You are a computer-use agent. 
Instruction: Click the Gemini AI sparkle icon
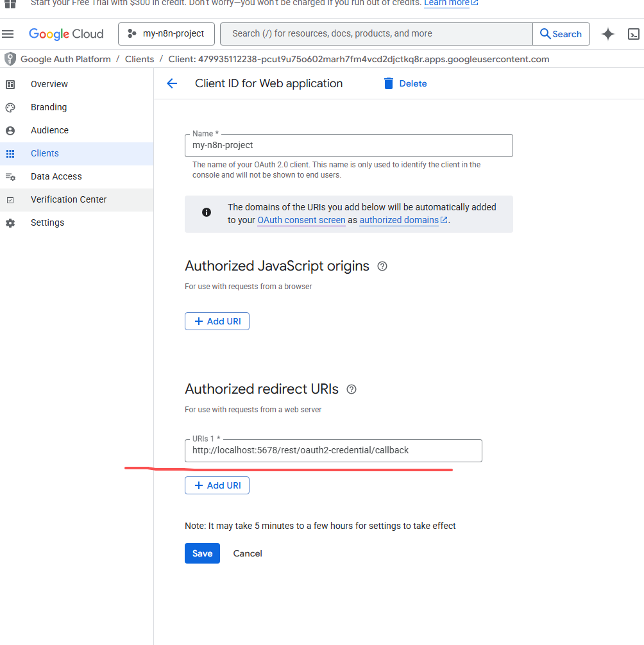click(x=607, y=34)
